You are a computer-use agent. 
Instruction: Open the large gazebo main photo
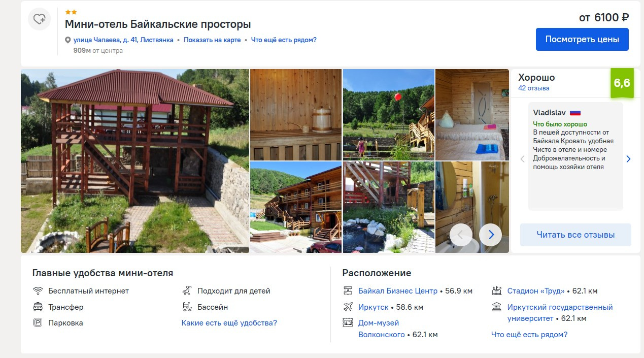[x=135, y=161]
